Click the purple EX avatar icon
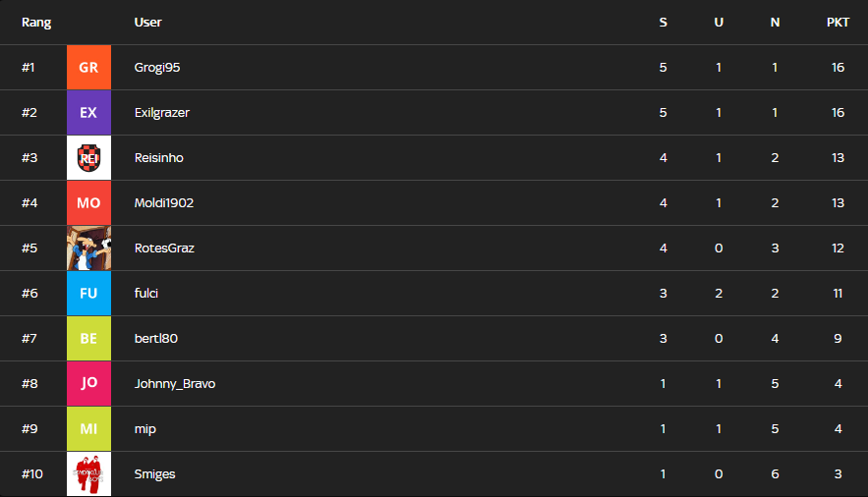 click(88, 113)
